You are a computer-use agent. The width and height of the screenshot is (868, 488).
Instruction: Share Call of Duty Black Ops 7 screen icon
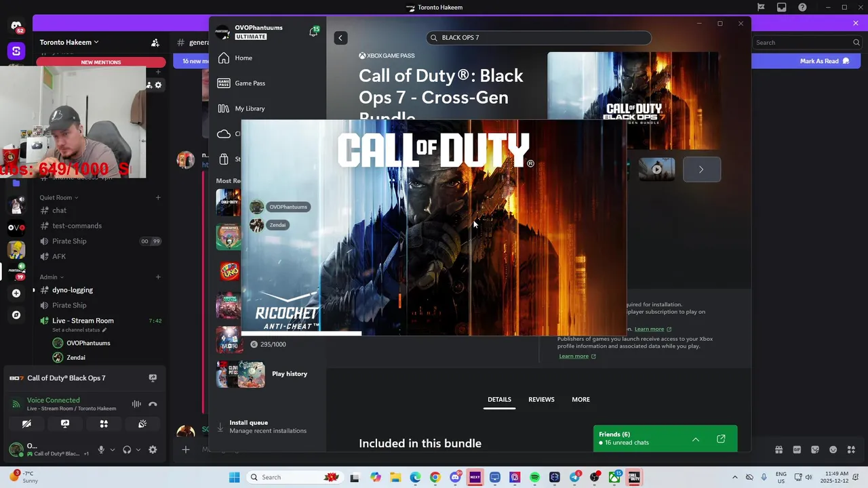pyautogui.click(x=153, y=378)
